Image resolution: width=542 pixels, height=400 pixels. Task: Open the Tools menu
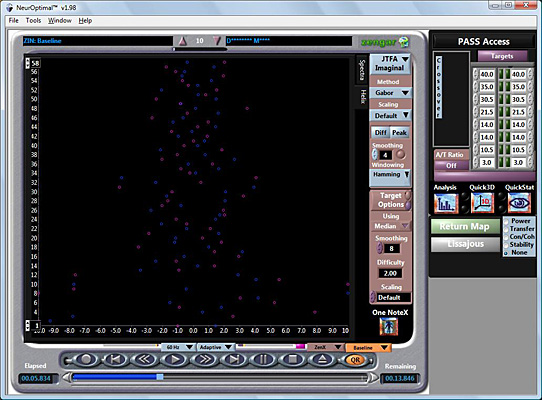[x=33, y=20]
